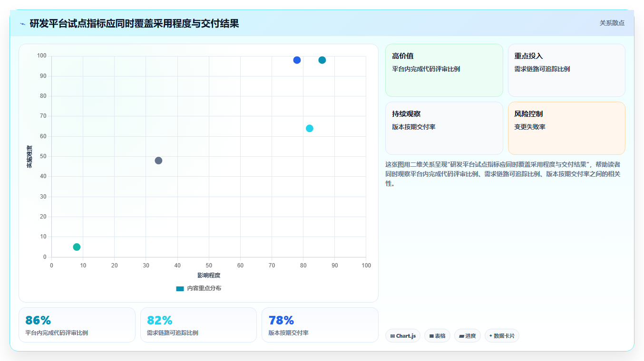Click the green scatter point near the origin
Image resolution: width=644 pixels, height=361 pixels.
pos(77,247)
